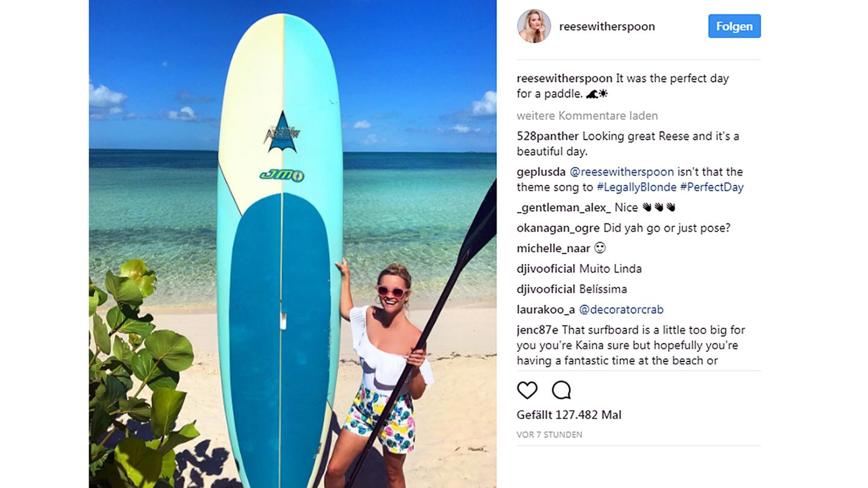The height and width of the screenshot is (488, 868).
Task: Open okanagan_ogre commenter profile
Action: 558,228
